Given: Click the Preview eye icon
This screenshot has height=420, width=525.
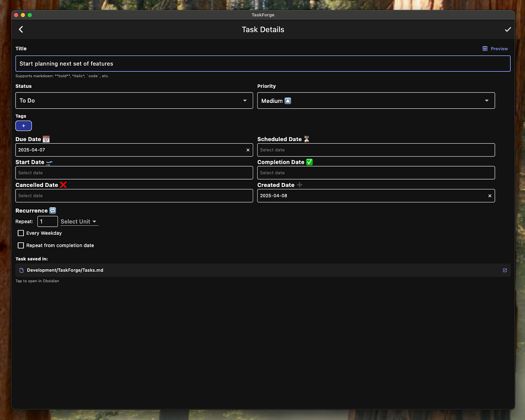Looking at the screenshot, I should [485, 48].
